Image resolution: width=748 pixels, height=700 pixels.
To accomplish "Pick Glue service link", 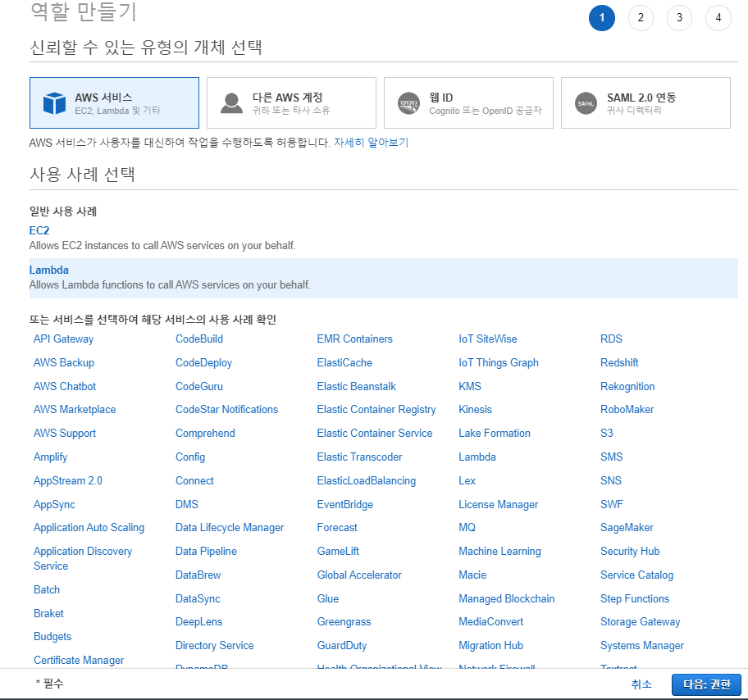I will pos(328,599).
